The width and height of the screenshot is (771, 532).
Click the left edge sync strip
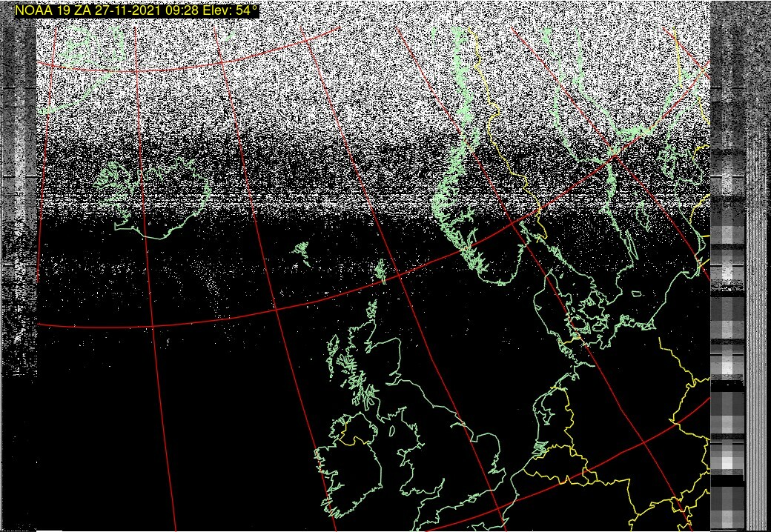click(x=19, y=222)
